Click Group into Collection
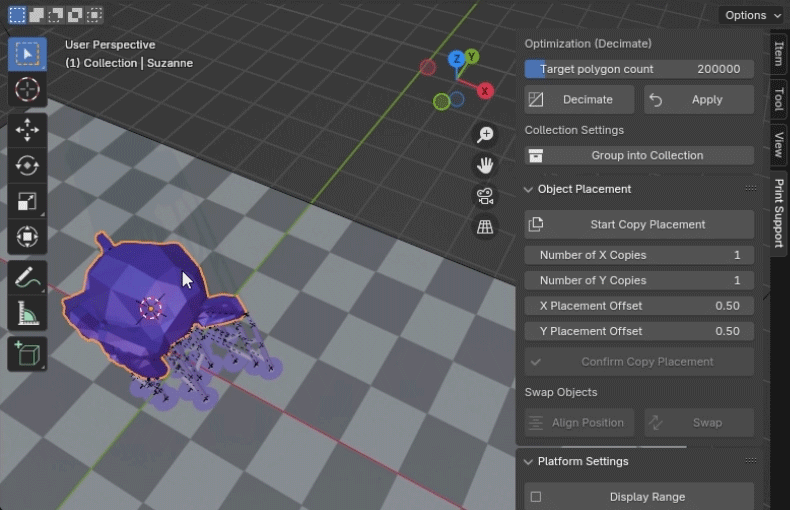The width and height of the screenshot is (790, 510). click(639, 155)
